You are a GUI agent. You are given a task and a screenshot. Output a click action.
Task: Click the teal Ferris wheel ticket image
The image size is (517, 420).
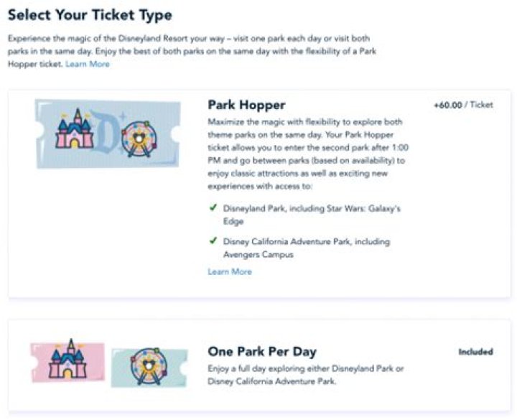pos(149,367)
